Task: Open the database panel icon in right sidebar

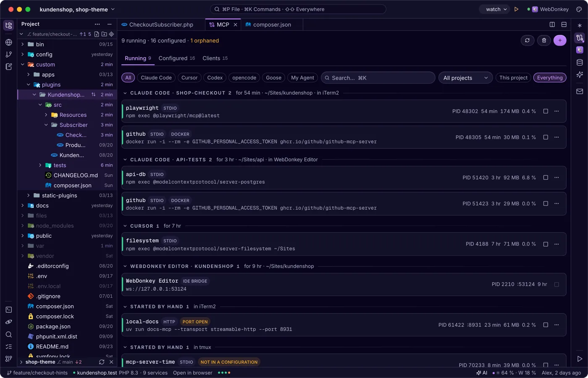Action: click(x=580, y=62)
